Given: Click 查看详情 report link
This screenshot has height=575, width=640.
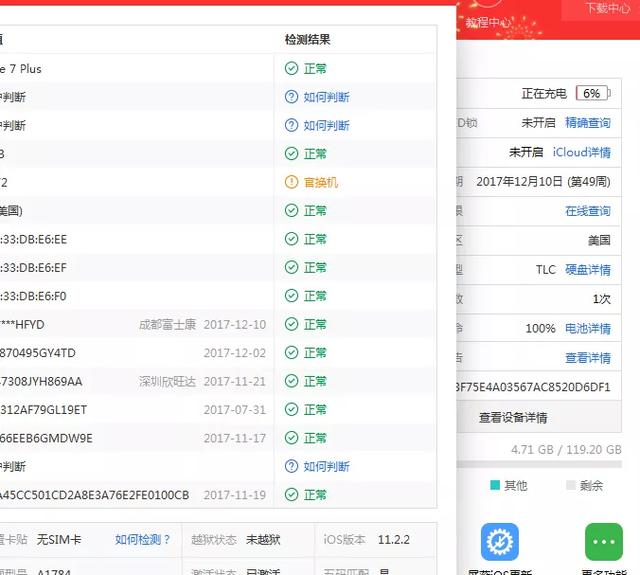Looking at the screenshot, I should (587, 358).
